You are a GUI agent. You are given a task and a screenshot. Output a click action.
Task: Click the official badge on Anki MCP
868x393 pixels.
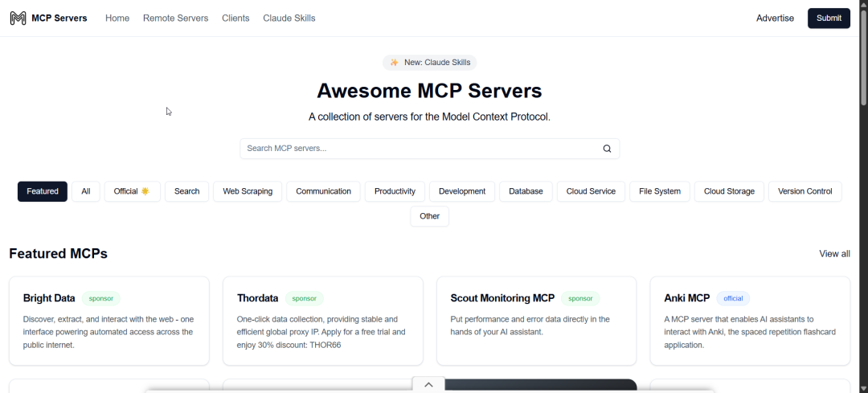click(x=734, y=298)
